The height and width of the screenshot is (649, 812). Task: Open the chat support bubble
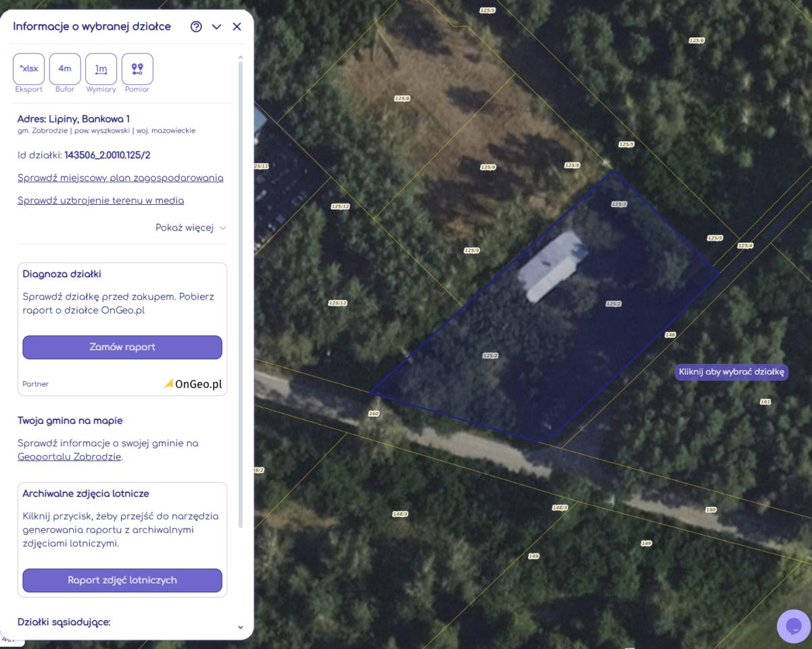coord(794,626)
